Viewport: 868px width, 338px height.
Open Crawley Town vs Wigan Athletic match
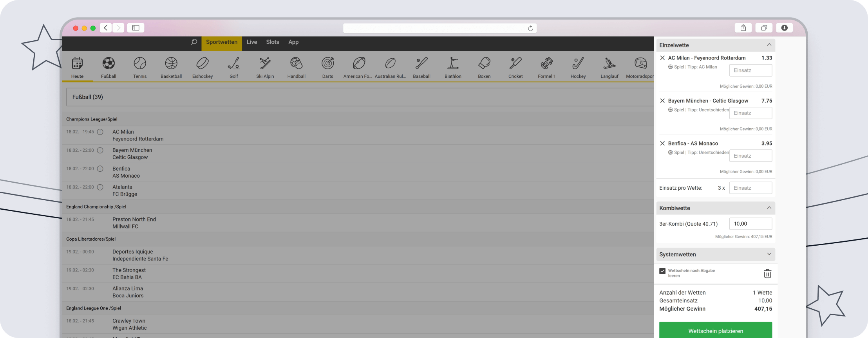(358, 324)
